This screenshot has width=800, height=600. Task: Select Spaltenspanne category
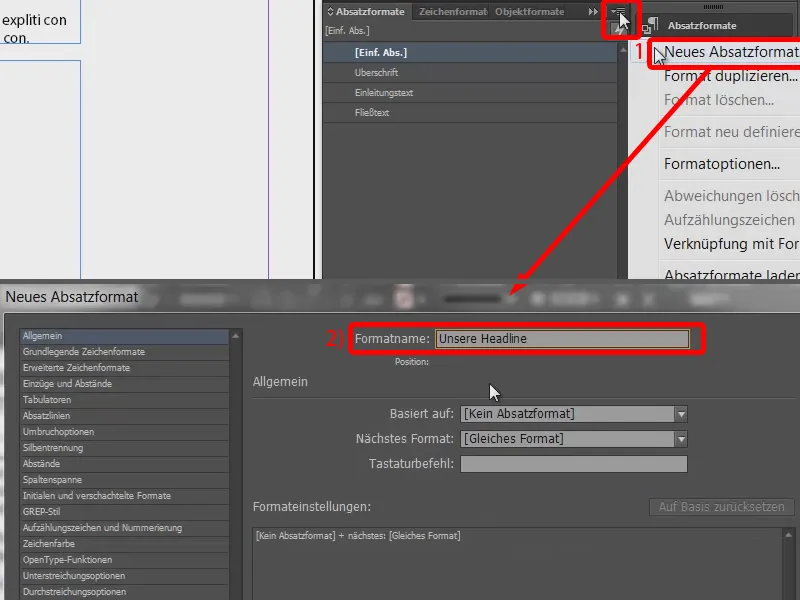124,480
